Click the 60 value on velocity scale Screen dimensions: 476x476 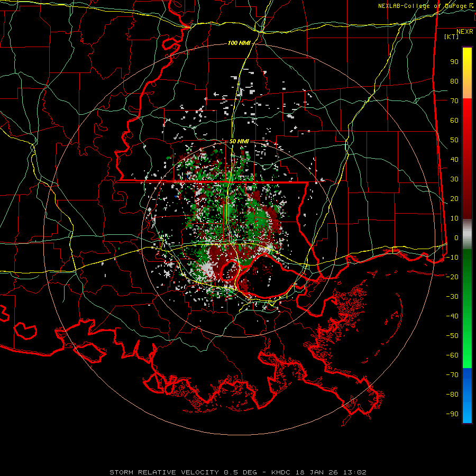[454, 121]
